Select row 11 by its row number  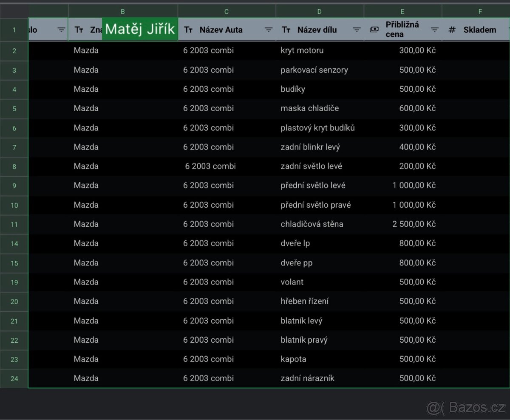click(14, 224)
